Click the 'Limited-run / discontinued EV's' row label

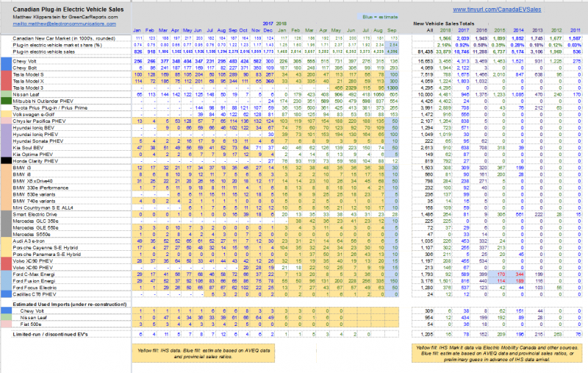coord(50,334)
